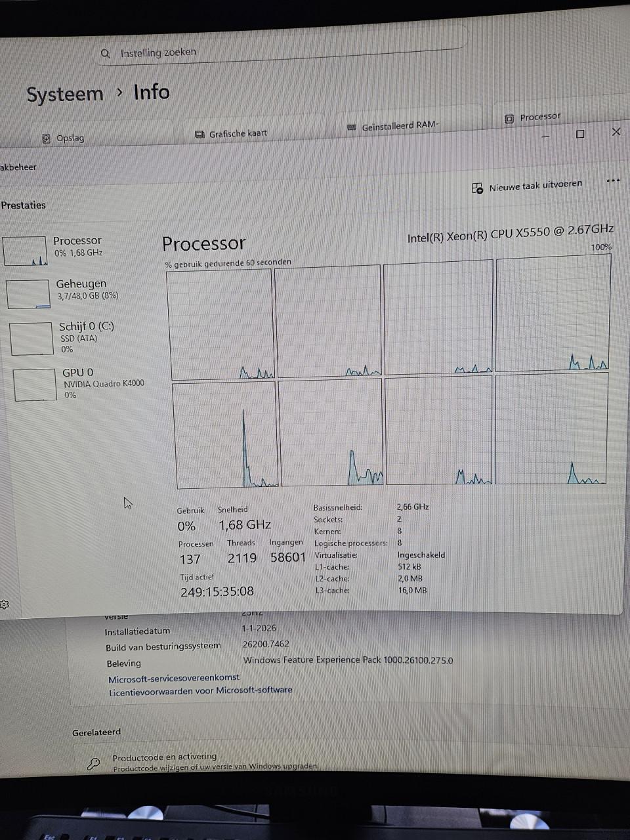Click the uptime value '249:15:35:08'

click(x=217, y=591)
